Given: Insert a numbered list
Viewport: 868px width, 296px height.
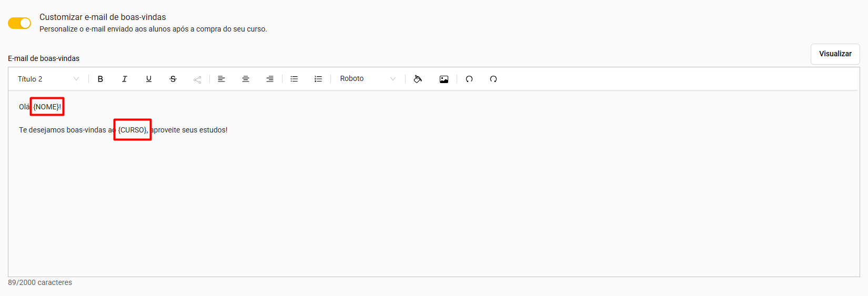Looking at the screenshot, I should [x=318, y=79].
